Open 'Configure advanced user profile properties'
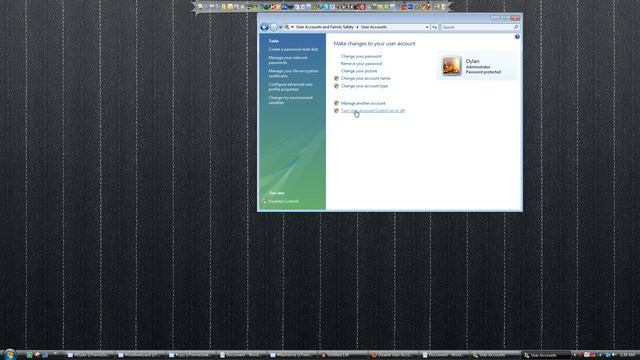This screenshot has width=640, height=360. pyautogui.click(x=290, y=87)
